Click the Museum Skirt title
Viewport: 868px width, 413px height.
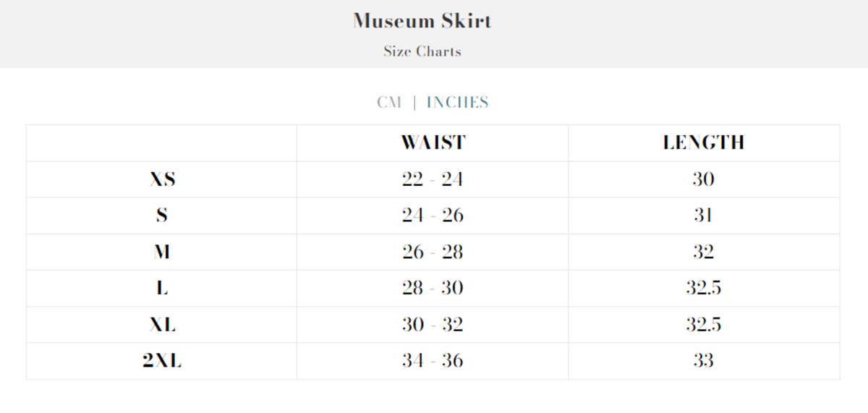click(x=422, y=21)
